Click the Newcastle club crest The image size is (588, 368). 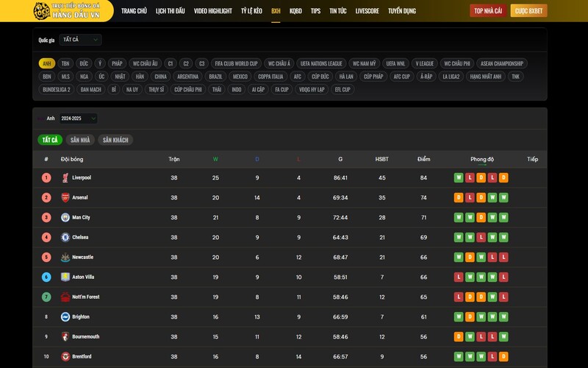[65, 257]
